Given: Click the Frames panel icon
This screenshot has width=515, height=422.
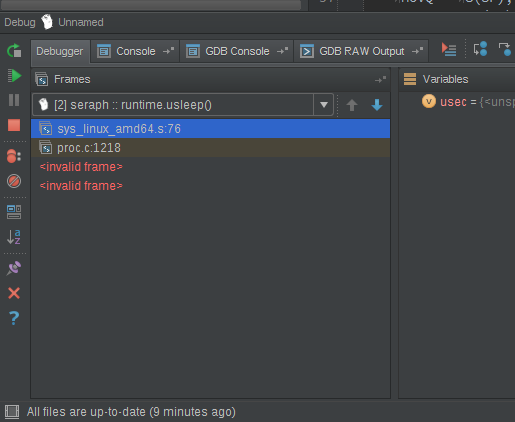Looking at the screenshot, I should pos(42,79).
